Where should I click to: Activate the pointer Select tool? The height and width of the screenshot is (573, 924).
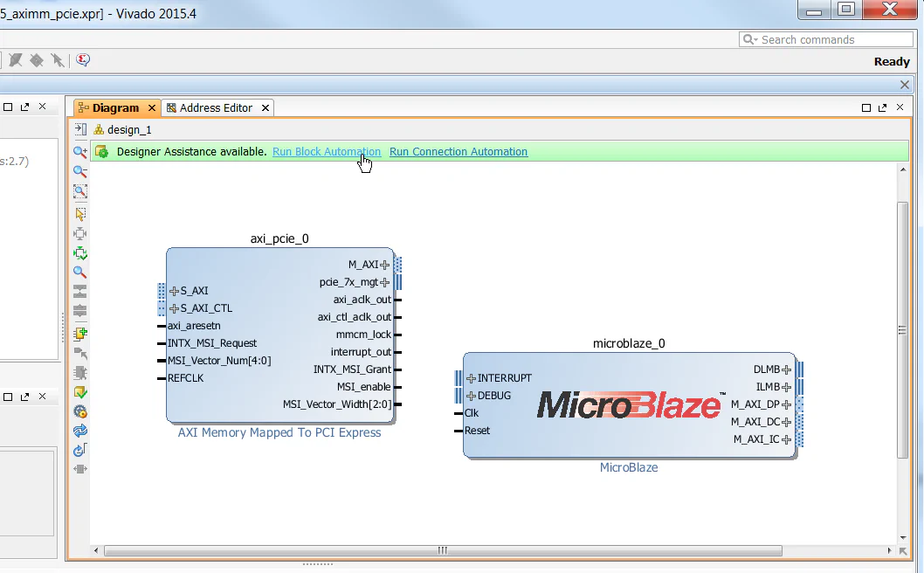pos(79,211)
